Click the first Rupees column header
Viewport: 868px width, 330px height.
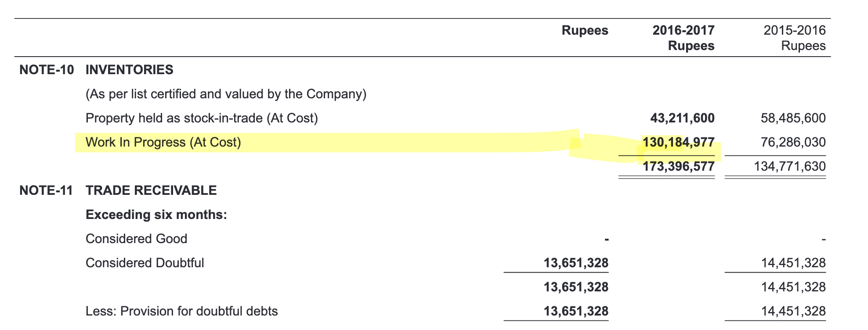[x=585, y=30]
